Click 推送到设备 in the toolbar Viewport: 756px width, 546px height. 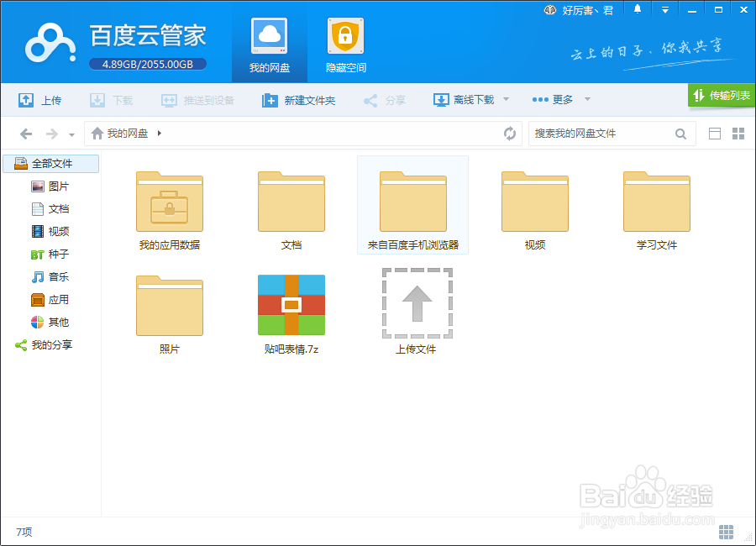(x=197, y=100)
